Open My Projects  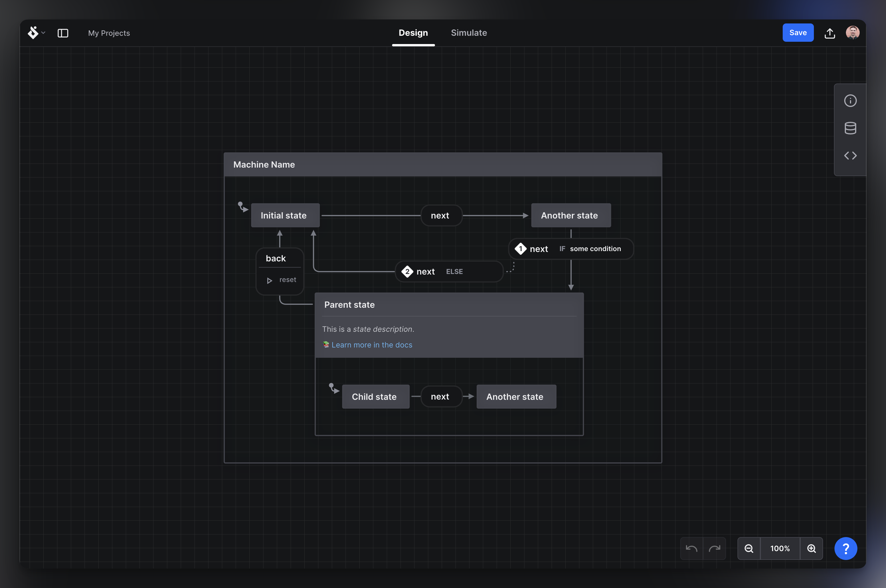[109, 33]
